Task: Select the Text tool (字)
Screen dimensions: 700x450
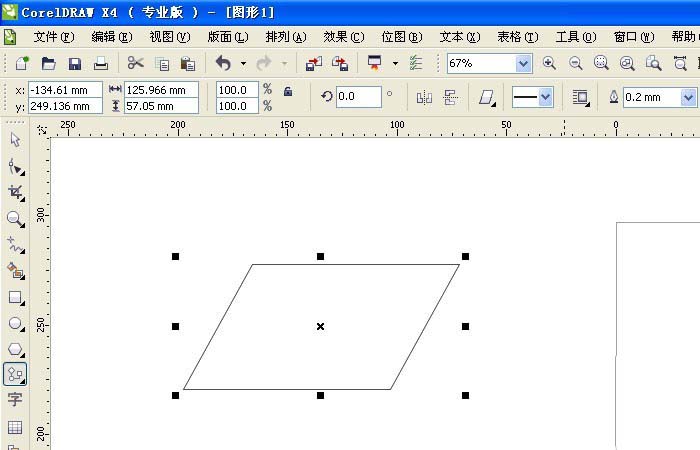Action: (x=15, y=399)
